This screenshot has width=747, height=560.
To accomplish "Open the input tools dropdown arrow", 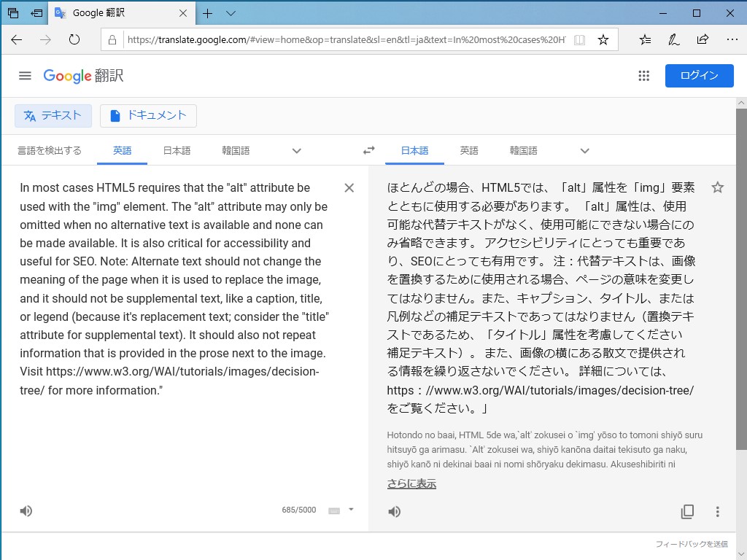I will pyautogui.click(x=349, y=510).
